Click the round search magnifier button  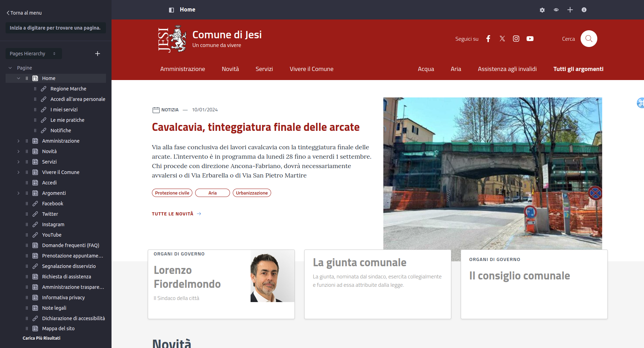(589, 39)
